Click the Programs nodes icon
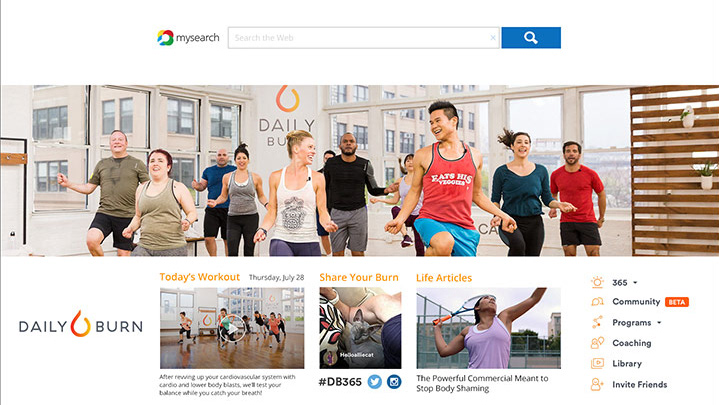Viewport: 719px width, 405px height. click(597, 322)
